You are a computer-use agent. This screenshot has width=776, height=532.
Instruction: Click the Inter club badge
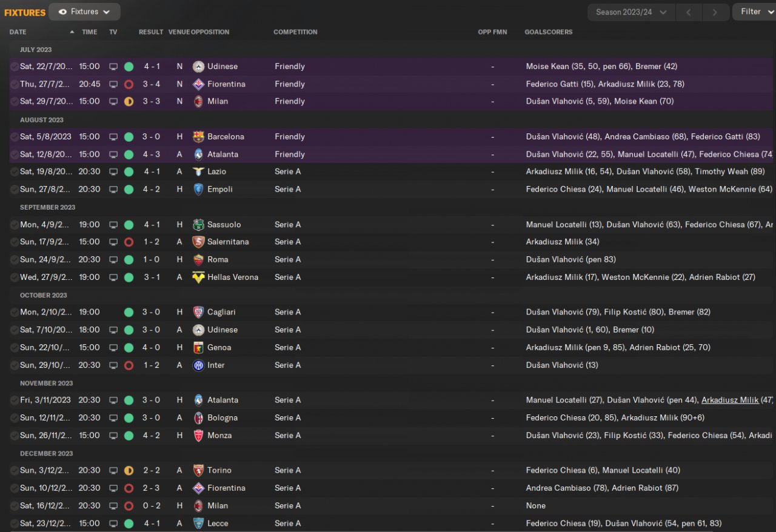tap(198, 365)
